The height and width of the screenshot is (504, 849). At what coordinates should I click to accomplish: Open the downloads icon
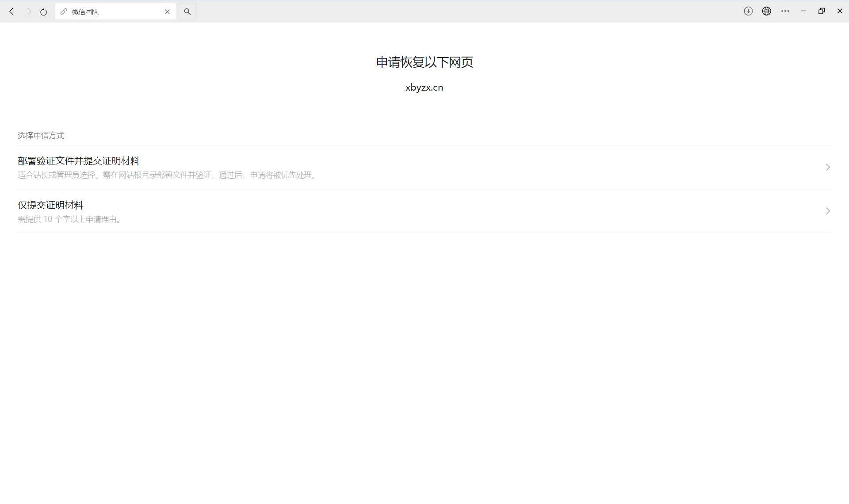click(x=748, y=11)
